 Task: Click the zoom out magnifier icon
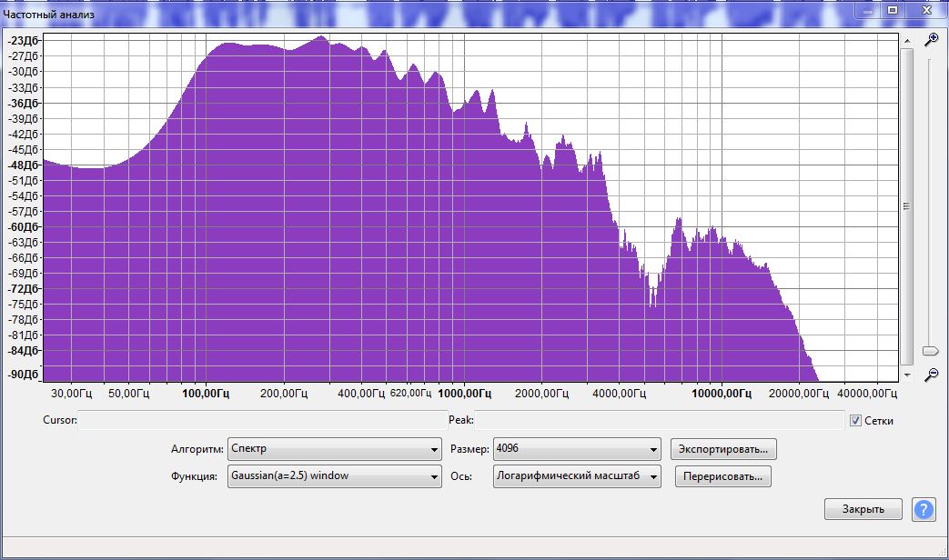931,375
